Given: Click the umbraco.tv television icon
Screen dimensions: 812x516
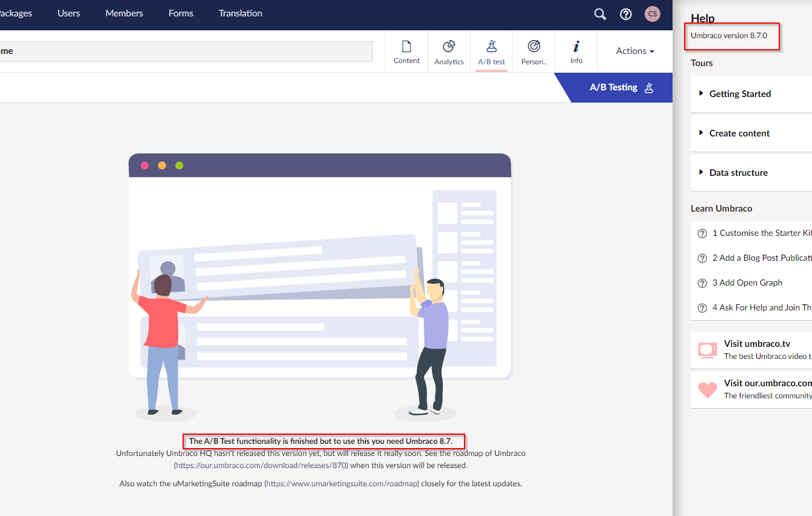Looking at the screenshot, I should coord(708,350).
